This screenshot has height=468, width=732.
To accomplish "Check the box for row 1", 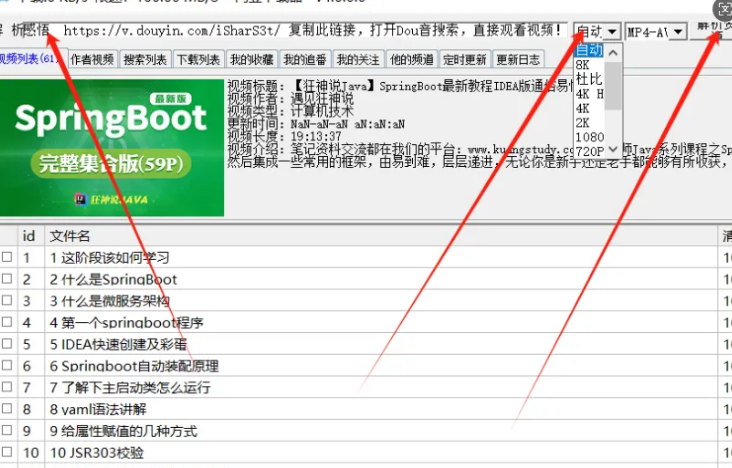I will point(8,258).
